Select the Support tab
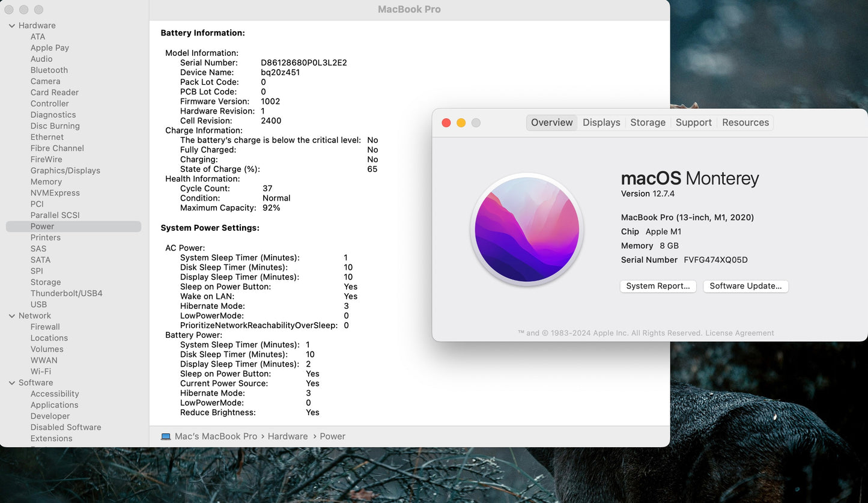 [693, 123]
